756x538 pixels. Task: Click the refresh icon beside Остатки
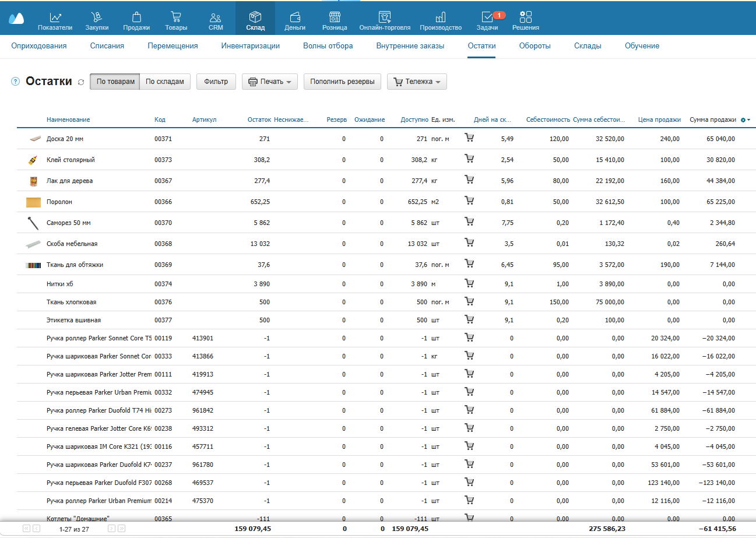(81, 82)
